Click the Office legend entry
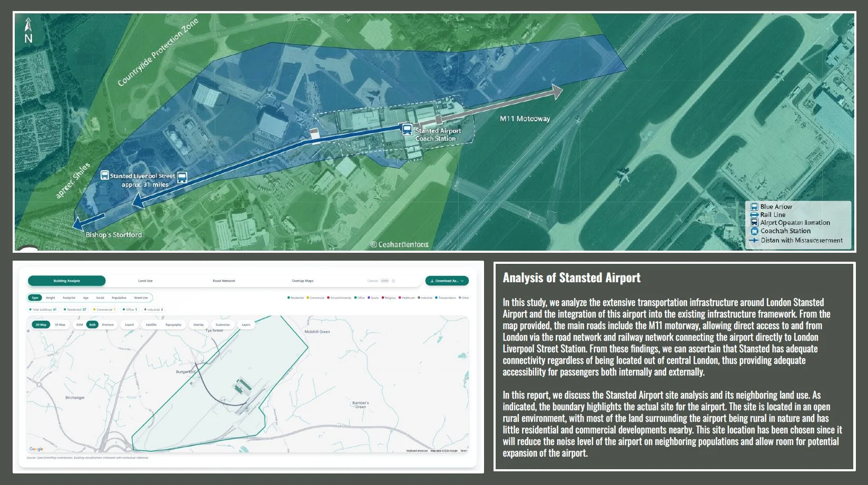Viewport: 868px width, 485px height. click(x=360, y=298)
